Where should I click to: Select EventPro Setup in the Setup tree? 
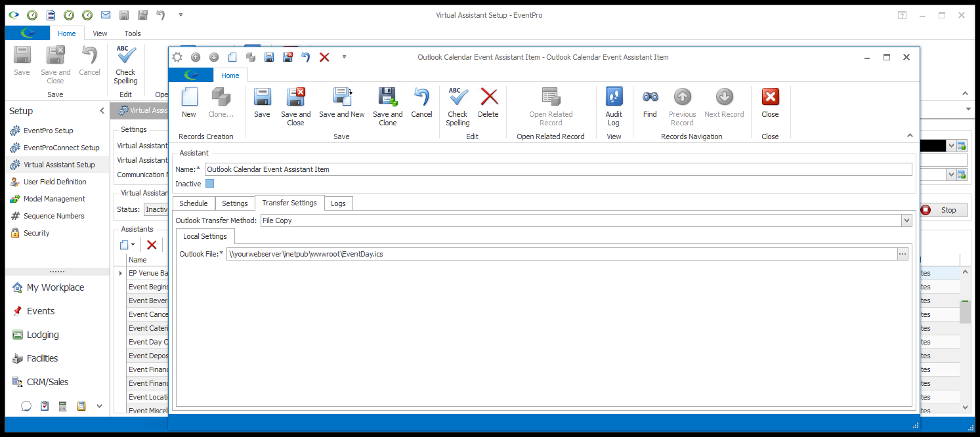pos(48,131)
